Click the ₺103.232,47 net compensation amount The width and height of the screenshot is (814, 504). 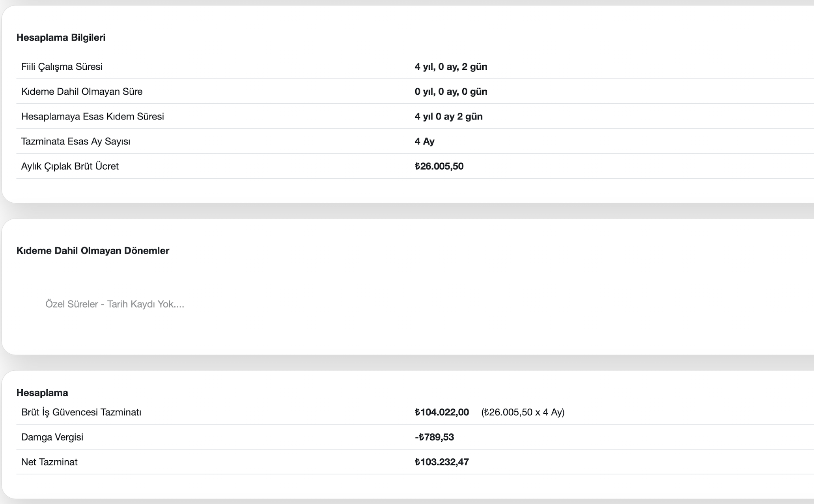click(x=442, y=462)
